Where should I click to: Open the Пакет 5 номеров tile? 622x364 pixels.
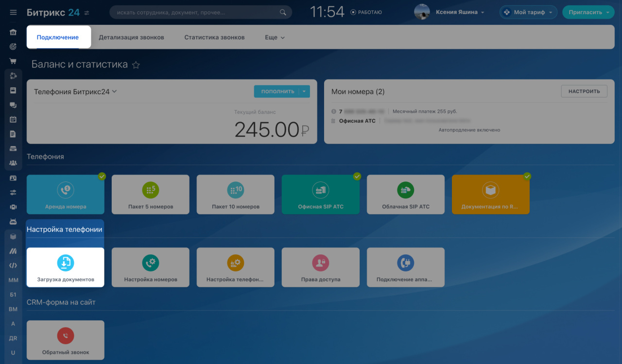coord(151,195)
